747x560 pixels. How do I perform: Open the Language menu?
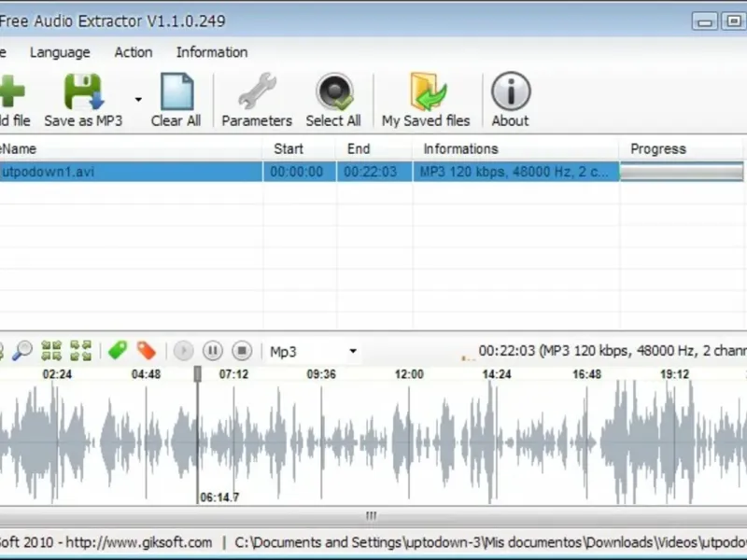[60, 52]
